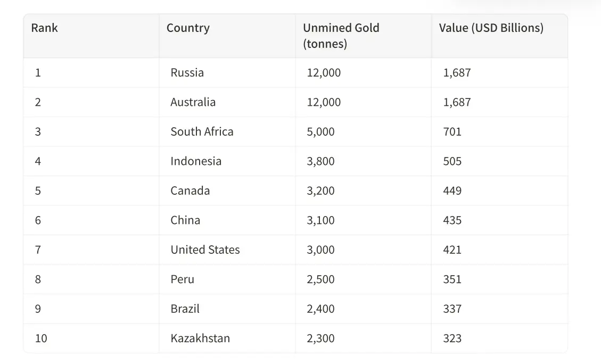Click the rank 10 cell
601x364 pixels.
click(41, 338)
